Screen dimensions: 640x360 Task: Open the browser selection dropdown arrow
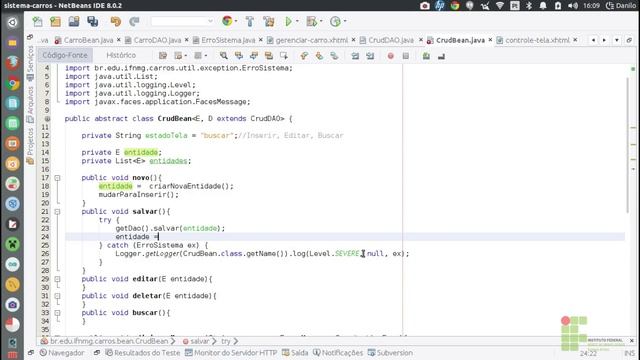pyautogui.click(x=236, y=21)
